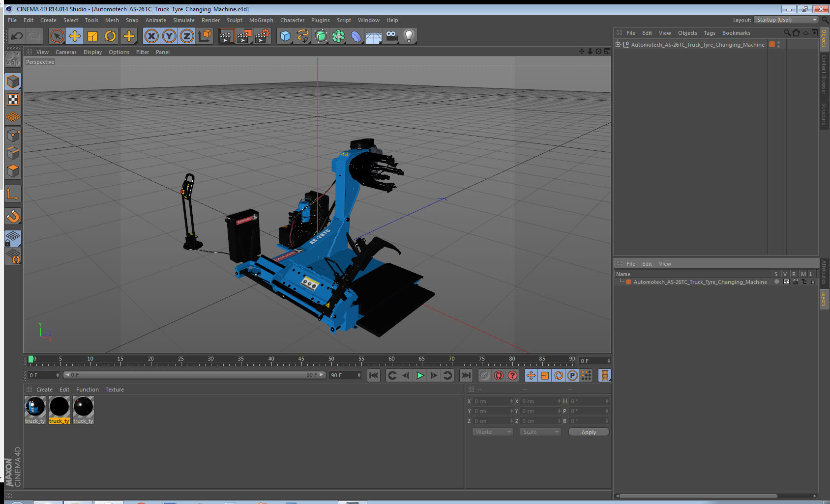Open the MoGraph menu

(x=261, y=20)
